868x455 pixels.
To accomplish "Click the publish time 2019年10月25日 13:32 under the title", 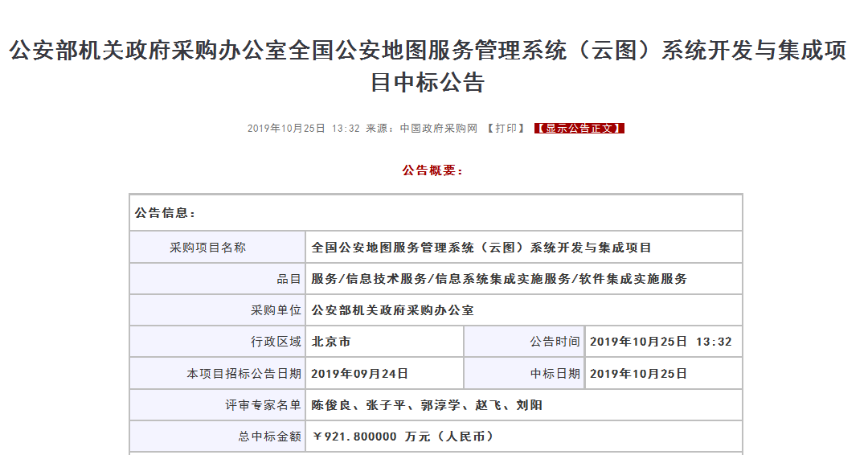I will click(x=303, y=129).
